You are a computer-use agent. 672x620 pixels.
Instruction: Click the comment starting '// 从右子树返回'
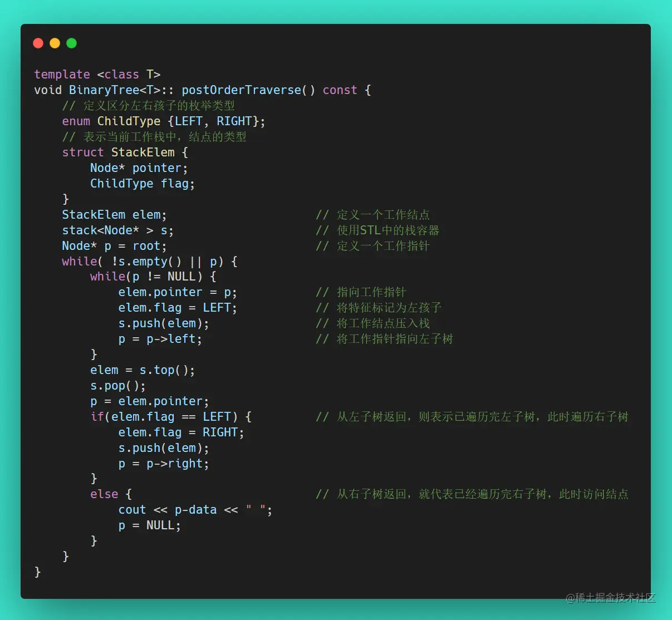tap(472, 494)
